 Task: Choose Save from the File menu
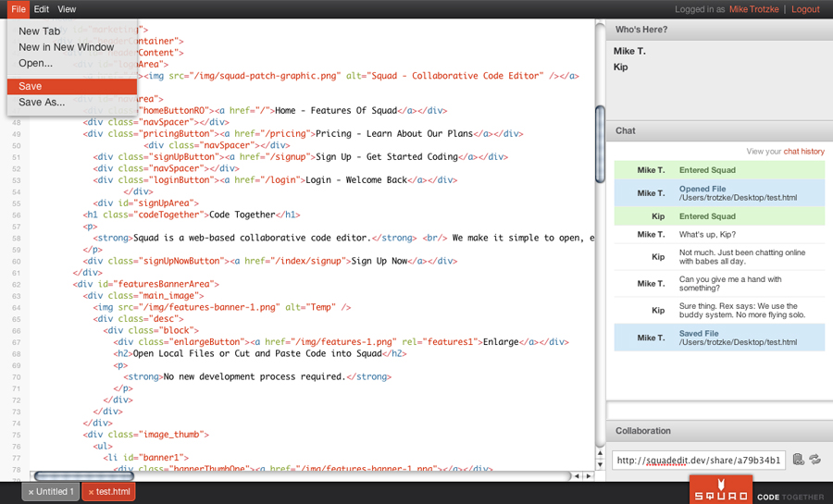[x=31, y=86]
